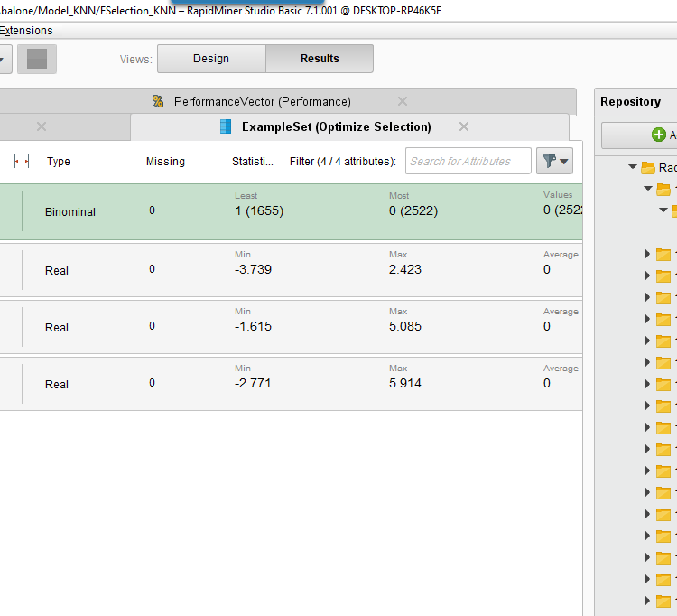Screen dimensions: 677x616
Task: Expand the first collapsed repository folder
Action: 647,254
